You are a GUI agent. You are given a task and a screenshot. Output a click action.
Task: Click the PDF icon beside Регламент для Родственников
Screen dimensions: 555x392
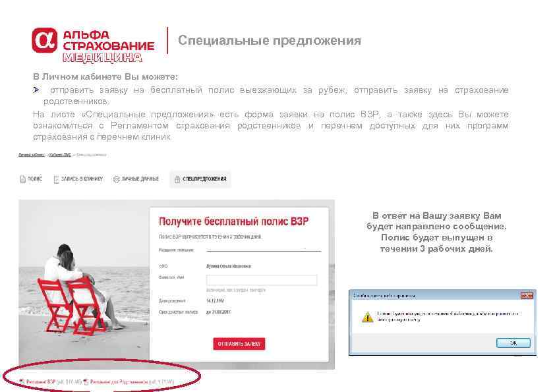click(86, 381)
